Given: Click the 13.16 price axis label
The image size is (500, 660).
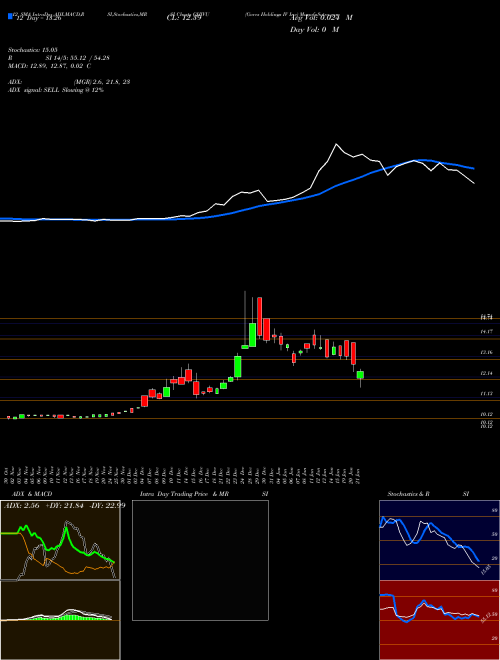Looking at the screenshot, I should (x=487, y=352).
